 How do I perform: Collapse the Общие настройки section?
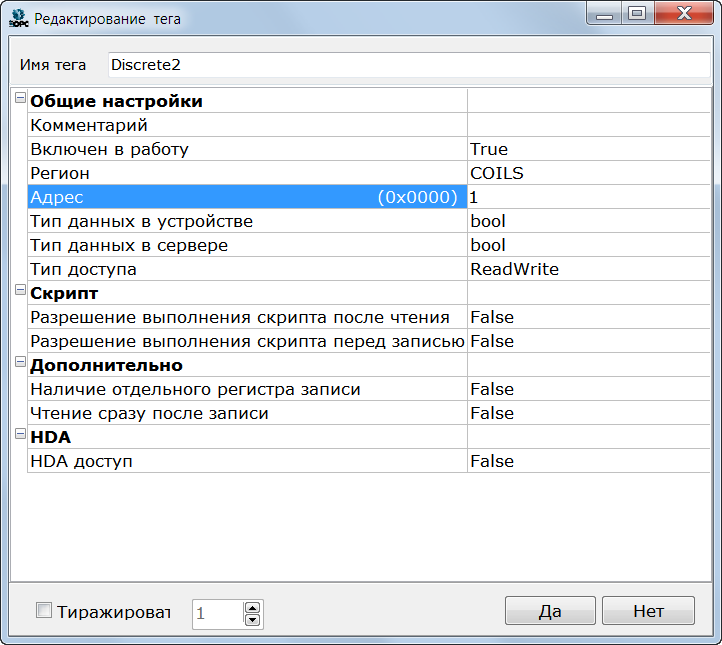[20, 99]
